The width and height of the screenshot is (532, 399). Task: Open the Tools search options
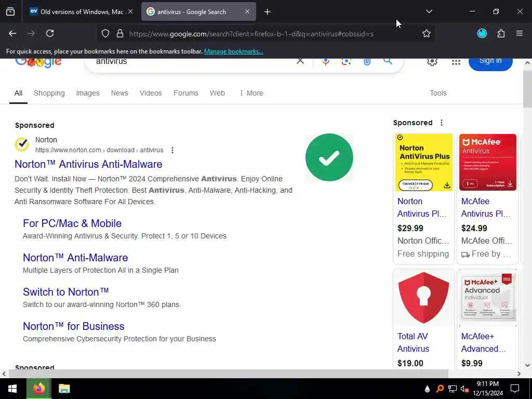[438, 93]
